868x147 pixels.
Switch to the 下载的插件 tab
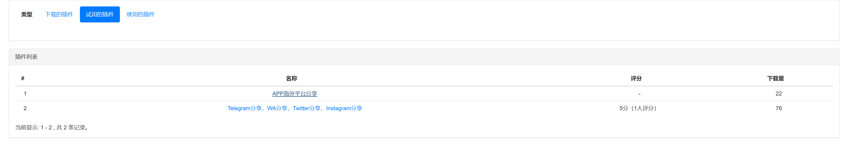coord(59,14)
